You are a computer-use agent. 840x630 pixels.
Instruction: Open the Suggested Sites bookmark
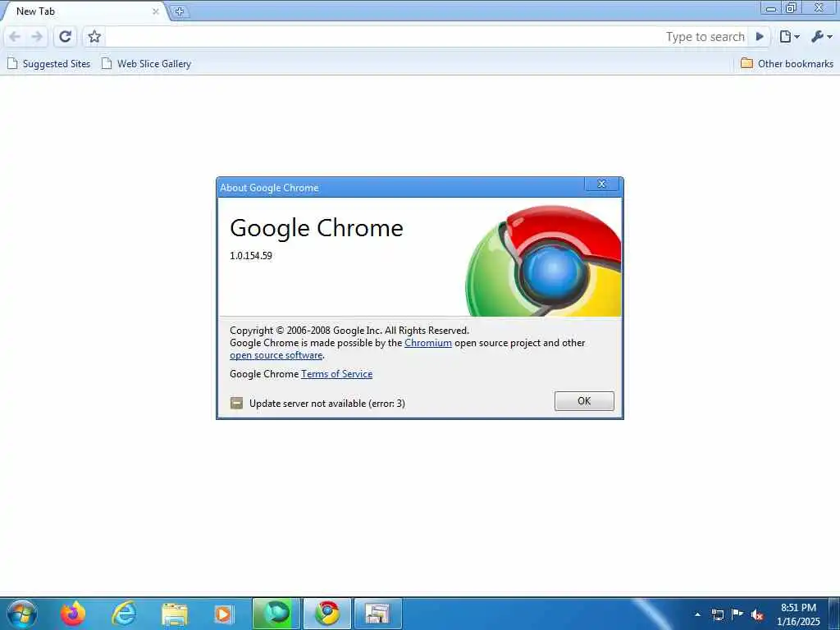click(x=48, y=64)
